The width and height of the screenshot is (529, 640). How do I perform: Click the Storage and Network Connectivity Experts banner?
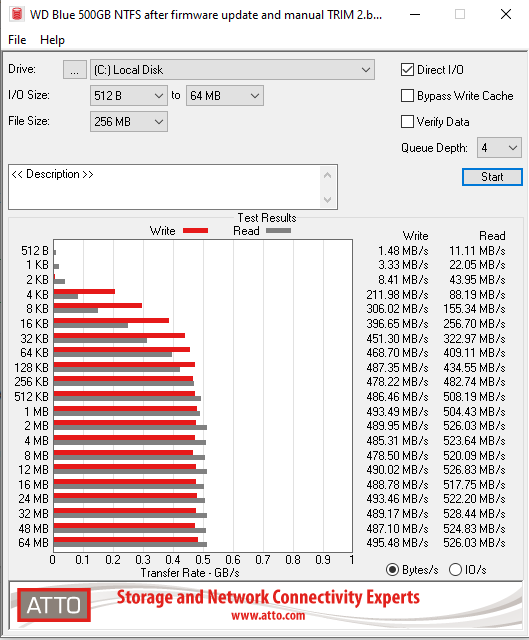[x=268, y=597]
